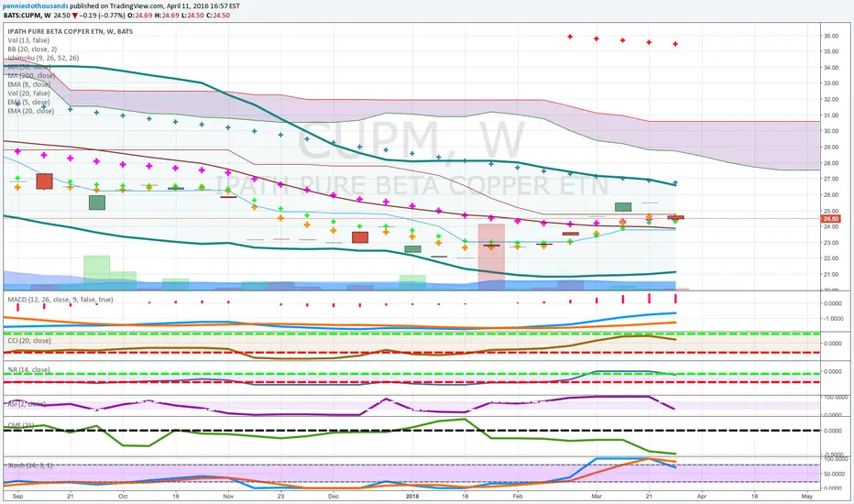Click the red candle in mid-December
Viewport: 854px width, 504px height.
(x=360, y=237)
